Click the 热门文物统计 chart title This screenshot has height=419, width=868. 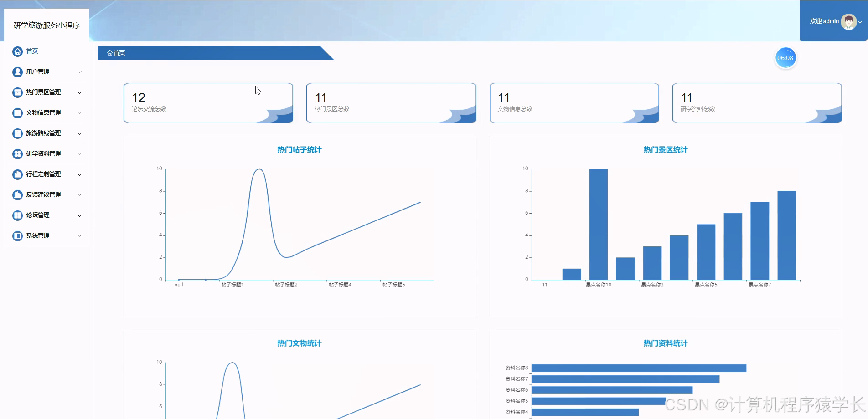click(x=300, y=343)
